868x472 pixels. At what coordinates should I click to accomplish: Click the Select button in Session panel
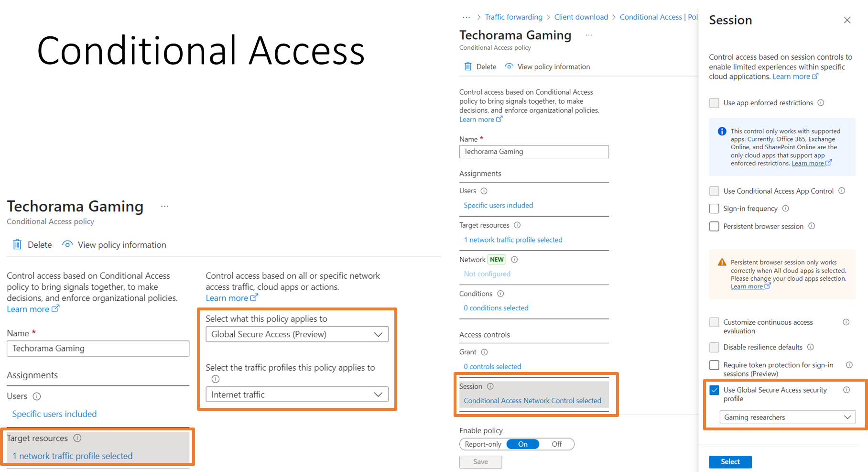tap(730, 461)
